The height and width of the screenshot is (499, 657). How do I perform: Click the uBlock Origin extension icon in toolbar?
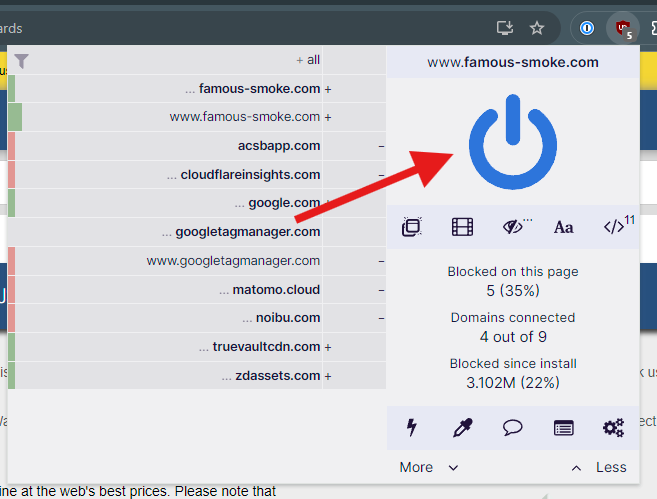coord(622,28)
